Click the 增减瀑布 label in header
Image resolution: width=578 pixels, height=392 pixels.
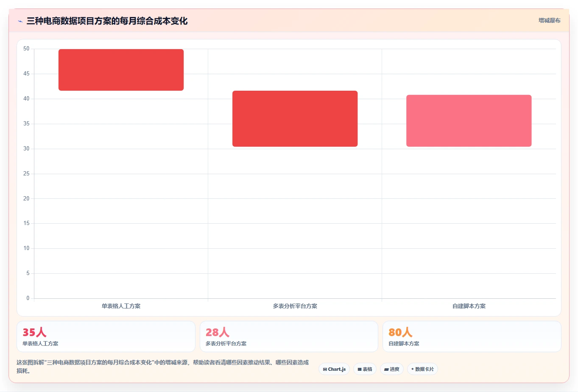549,20
